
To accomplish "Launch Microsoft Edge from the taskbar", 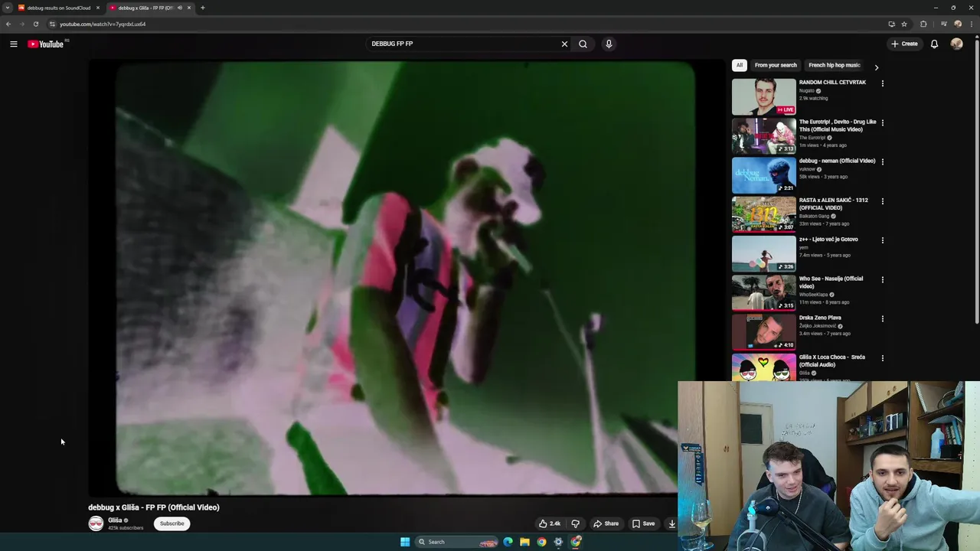I will click(x=508, y=542).
